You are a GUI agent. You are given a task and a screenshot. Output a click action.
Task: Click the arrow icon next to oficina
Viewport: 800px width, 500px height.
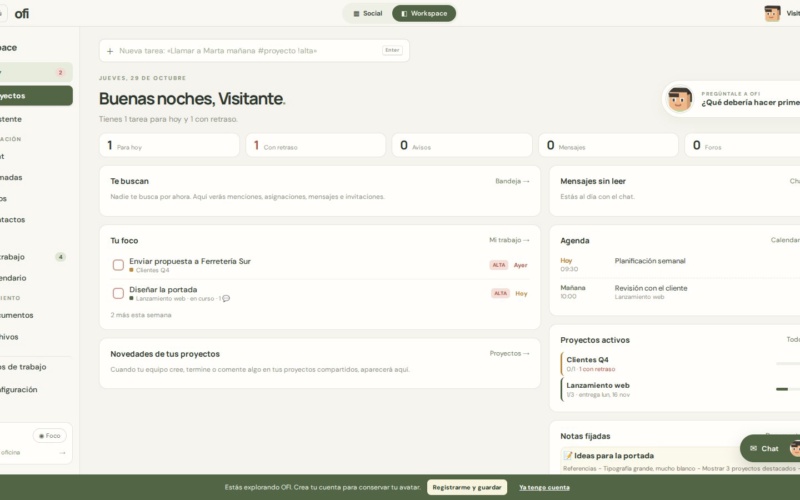click(62, 453)
